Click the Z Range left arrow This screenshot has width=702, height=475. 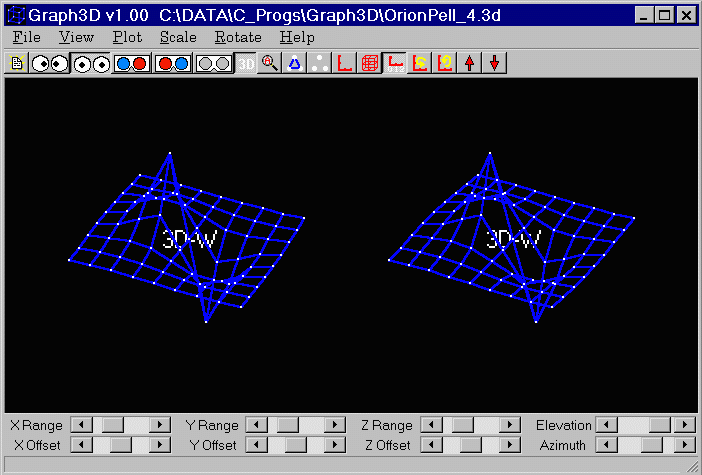(432, 424)
